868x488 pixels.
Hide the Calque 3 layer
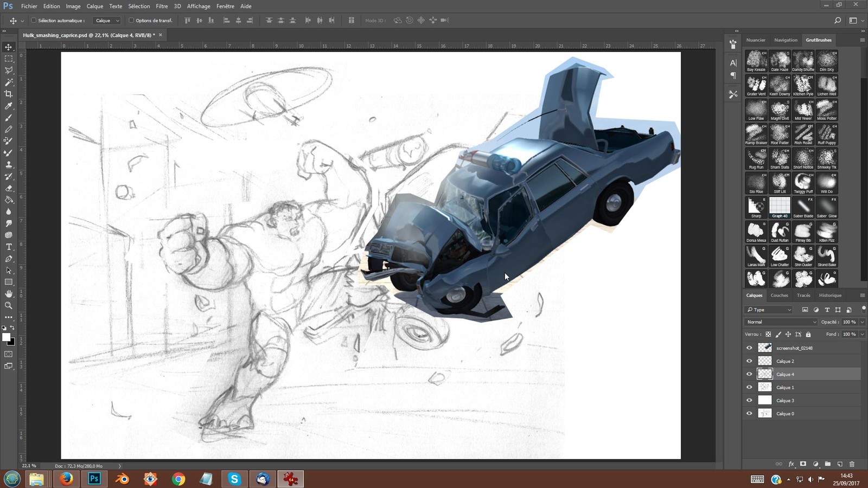coord(749,400)
